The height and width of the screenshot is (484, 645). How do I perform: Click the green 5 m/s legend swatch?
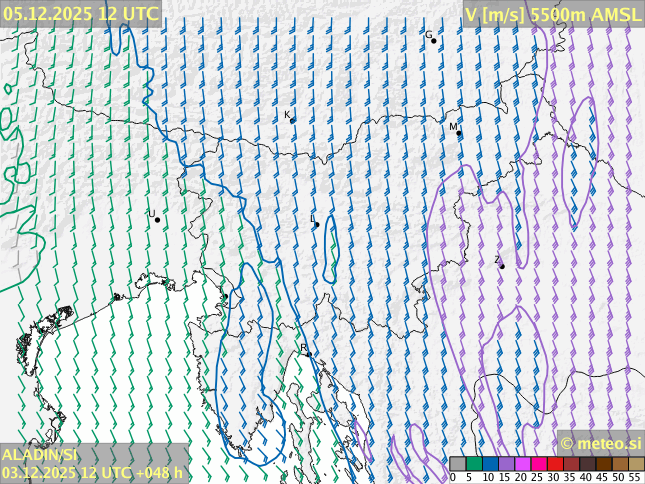coord(474,464)
